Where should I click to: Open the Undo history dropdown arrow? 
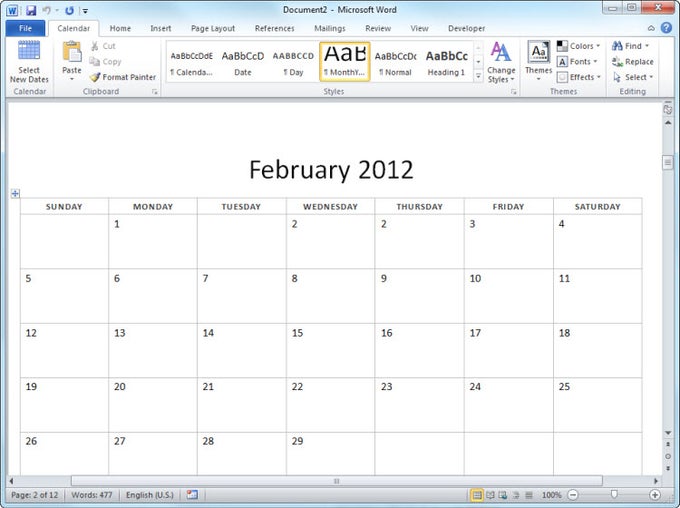click(57, 10)
